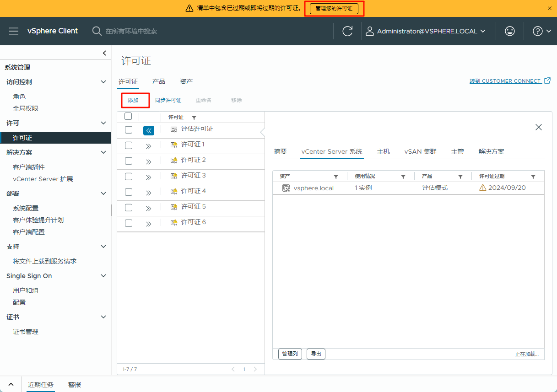Collapse the Single Sign On section
The image size is (557, 392).
(x=103, y=276)
